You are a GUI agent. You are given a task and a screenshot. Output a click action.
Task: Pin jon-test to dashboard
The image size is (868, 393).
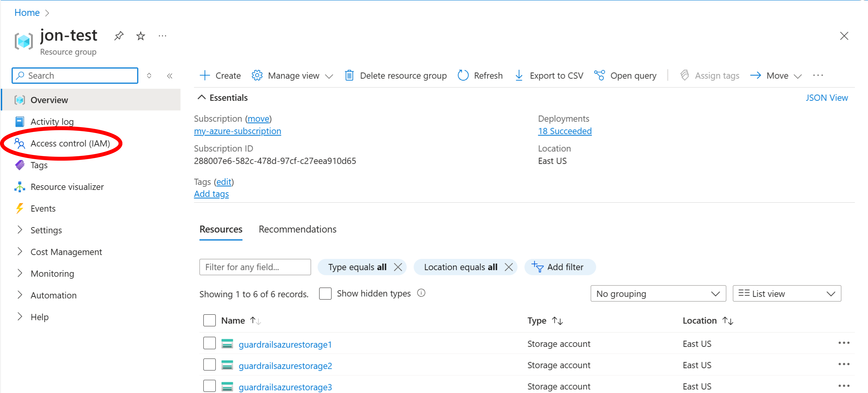[119, 36]
